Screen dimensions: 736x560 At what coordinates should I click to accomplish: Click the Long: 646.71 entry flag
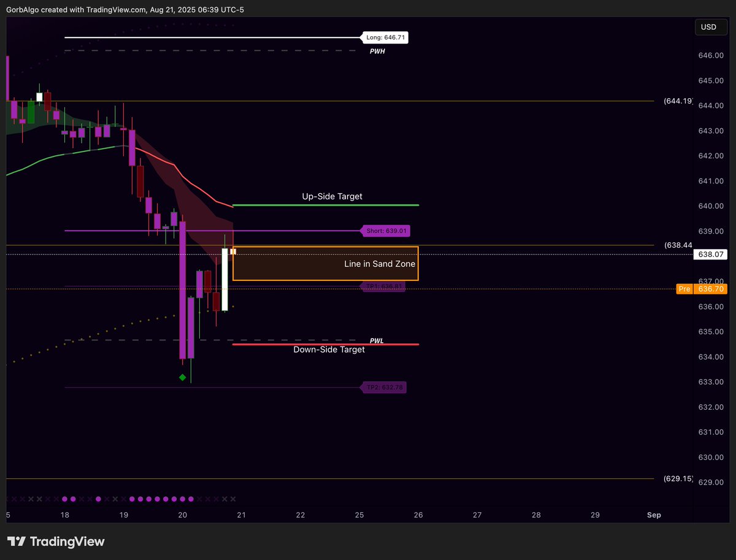click(x=385, y=37)
